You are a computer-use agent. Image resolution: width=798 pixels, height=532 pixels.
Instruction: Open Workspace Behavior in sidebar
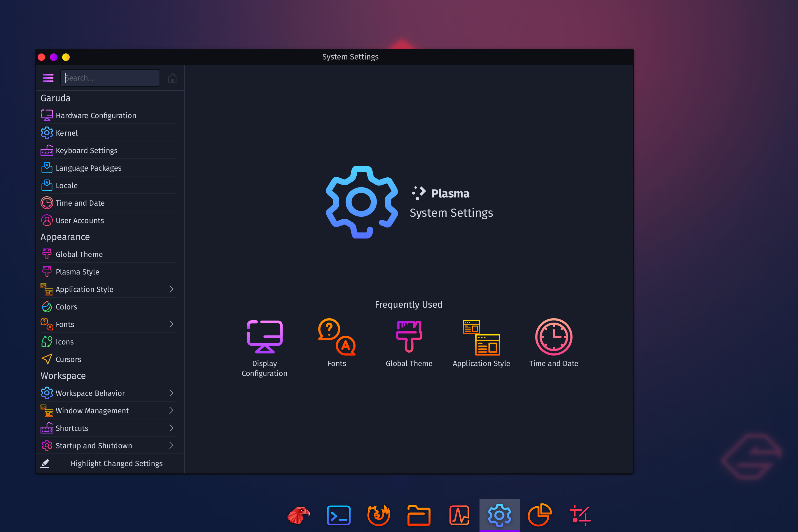(x=108, y=393)
